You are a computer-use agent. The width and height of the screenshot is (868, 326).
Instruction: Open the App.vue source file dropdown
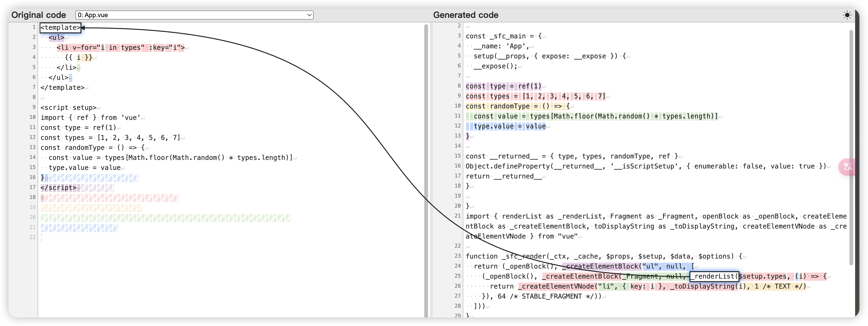coord(194,15)
